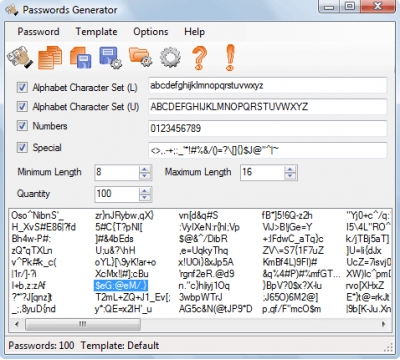This screenshot has width=400, height=360.
Task: Open the Template menu
Action: [96, 32]
